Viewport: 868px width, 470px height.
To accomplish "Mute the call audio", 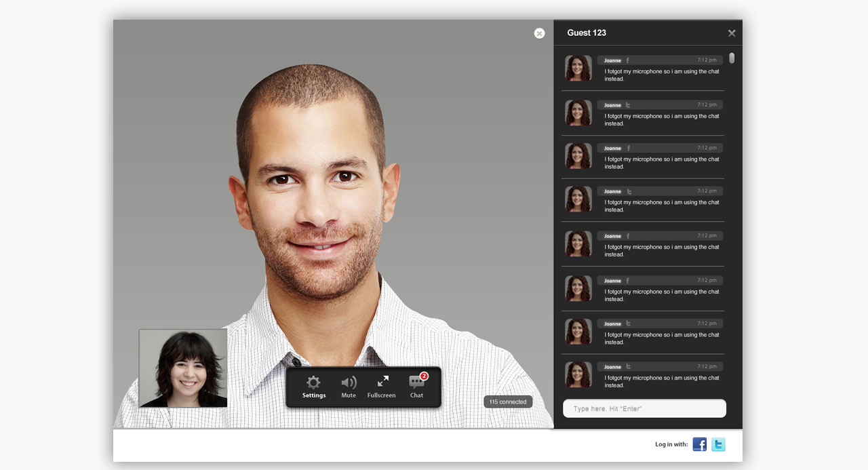I will coord(349,387).
